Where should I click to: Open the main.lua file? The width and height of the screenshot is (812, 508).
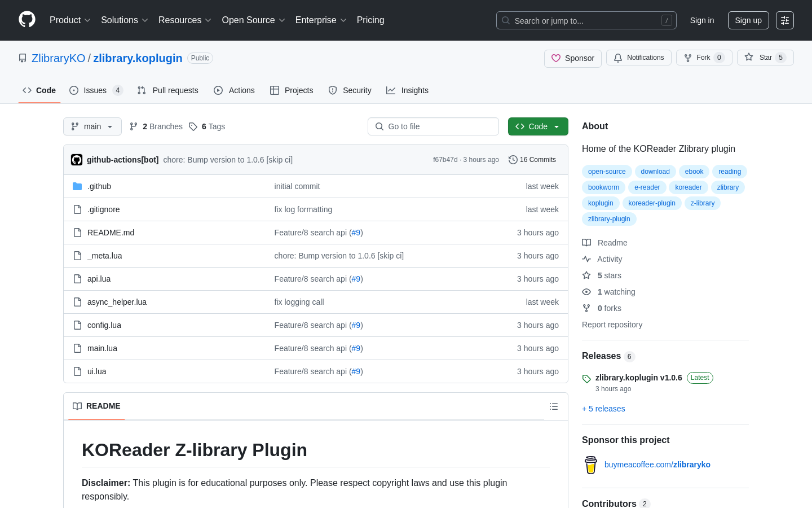(102, 348)
